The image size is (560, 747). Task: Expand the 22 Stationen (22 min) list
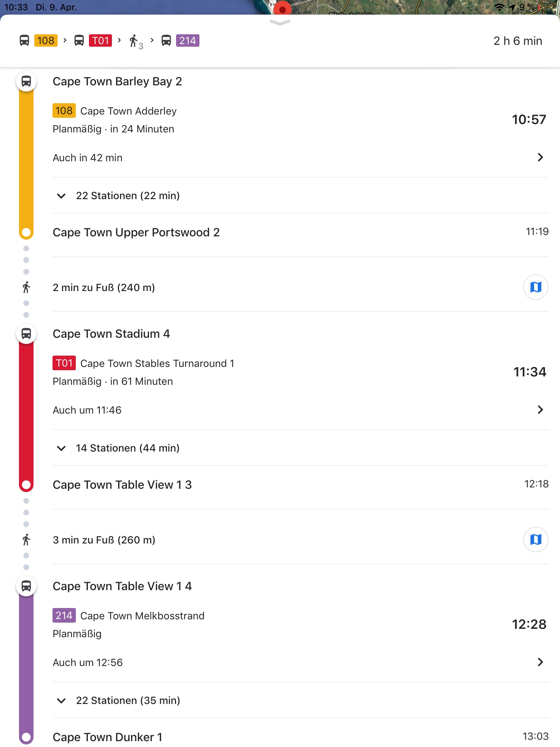[x=62, y=196]
